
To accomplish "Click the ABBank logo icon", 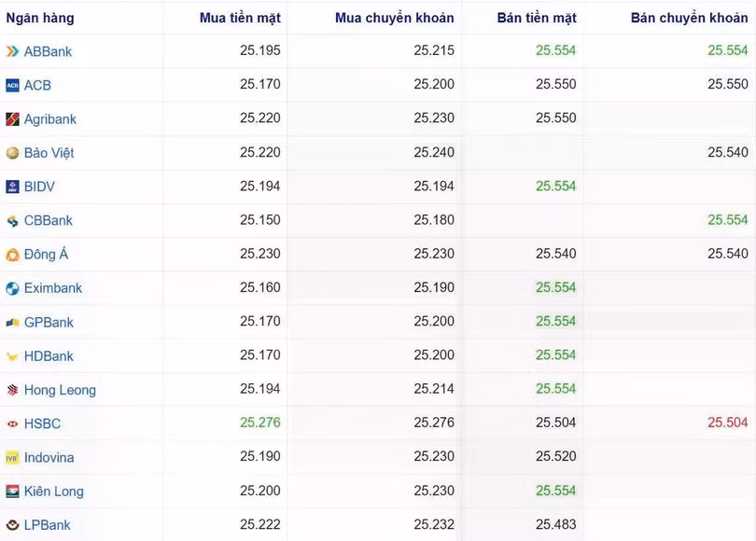I will pyautogui.click(x=12, y=51).
